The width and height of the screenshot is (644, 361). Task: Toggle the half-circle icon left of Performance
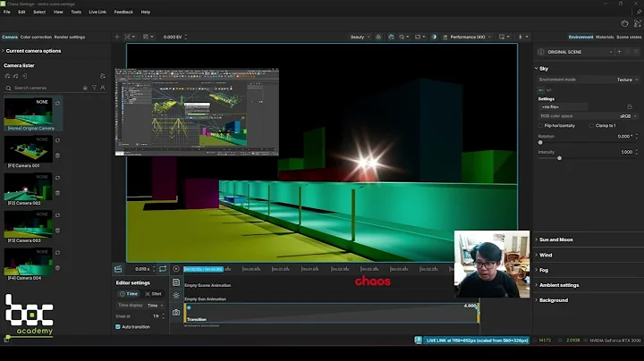pyautogui.click(x=434, y=37)
